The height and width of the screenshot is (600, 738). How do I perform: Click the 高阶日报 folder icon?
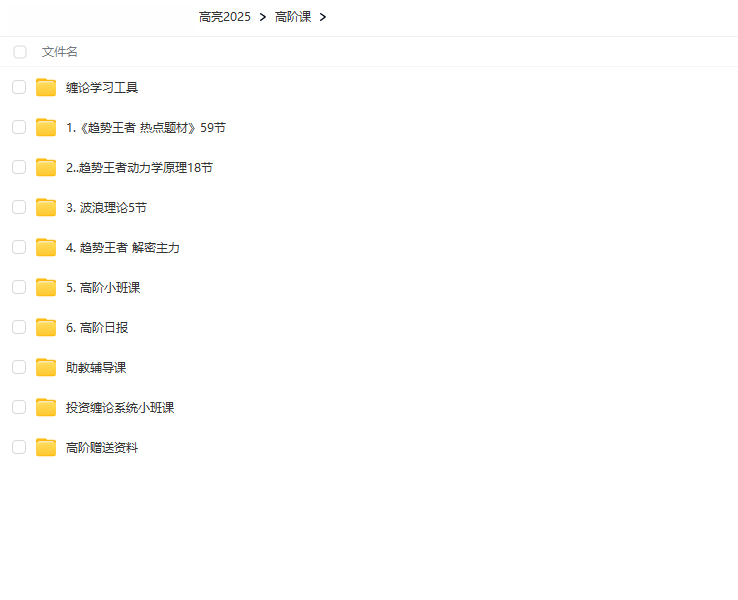coord(46,327)
